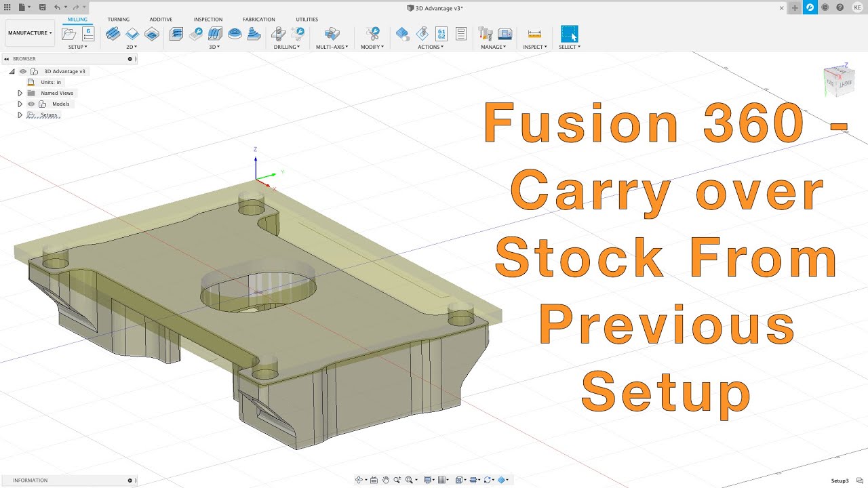Select the Hole Recognition tool
The height and width of the screenshot is (488, 868).
click(x=297, y=33)
